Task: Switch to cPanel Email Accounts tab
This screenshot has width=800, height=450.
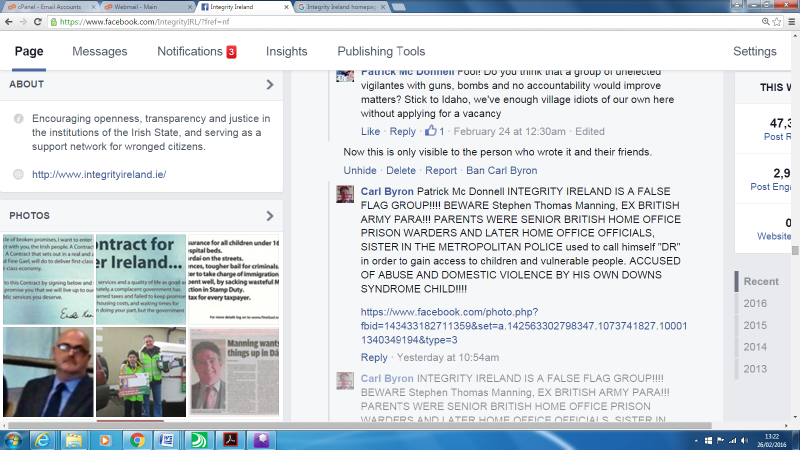Action: point(50,7)
